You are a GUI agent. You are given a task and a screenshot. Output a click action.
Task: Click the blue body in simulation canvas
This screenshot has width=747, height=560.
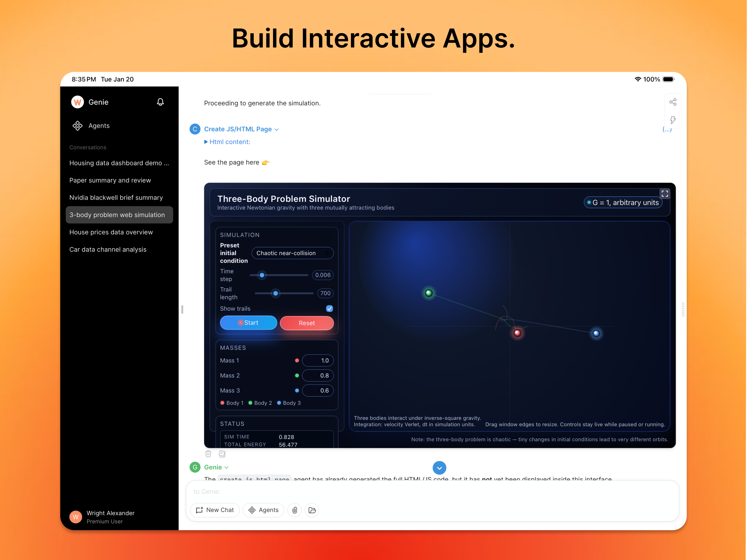click(596, 333)
